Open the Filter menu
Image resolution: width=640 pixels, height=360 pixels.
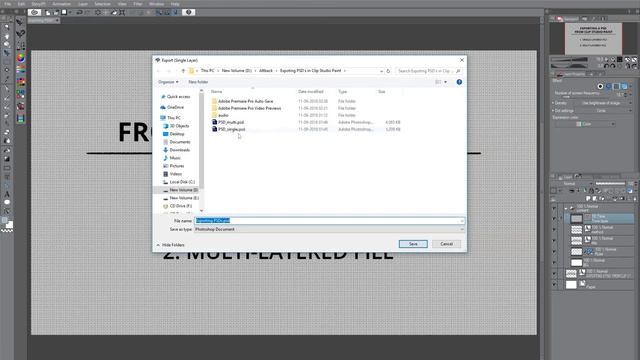coord(138,4)
